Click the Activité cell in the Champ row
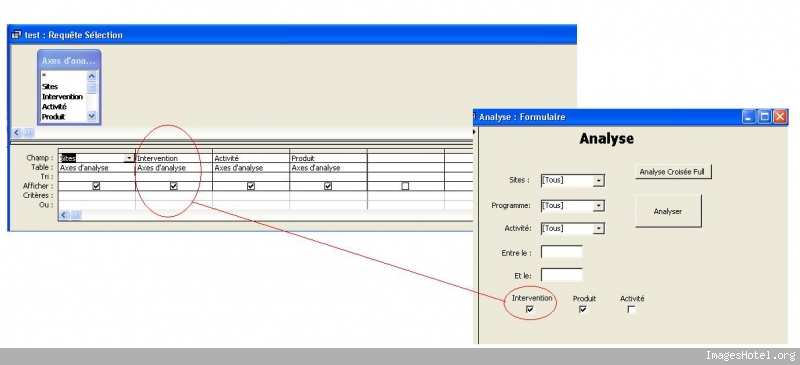 point(251,158)
